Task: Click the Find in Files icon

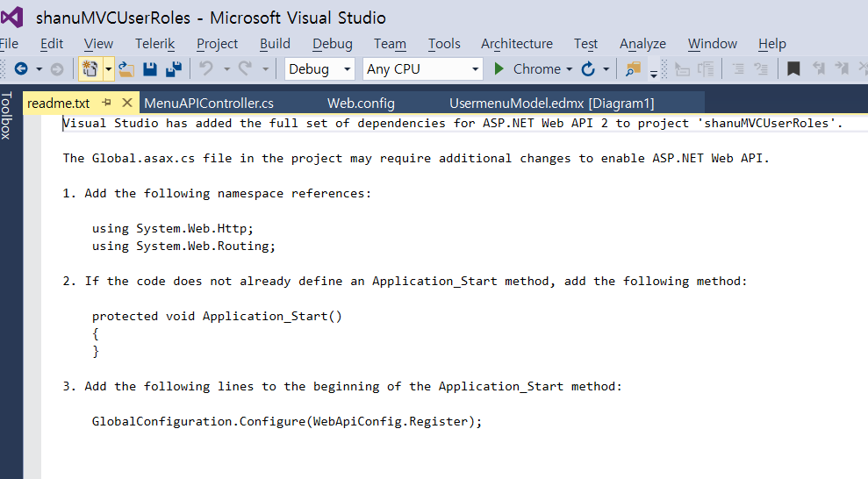Action: [x=633, y=68]
